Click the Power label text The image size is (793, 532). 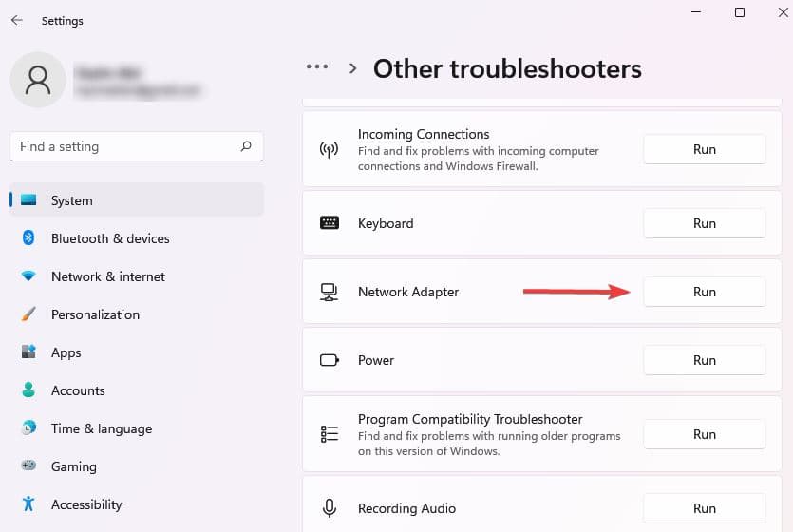point(376,360)
